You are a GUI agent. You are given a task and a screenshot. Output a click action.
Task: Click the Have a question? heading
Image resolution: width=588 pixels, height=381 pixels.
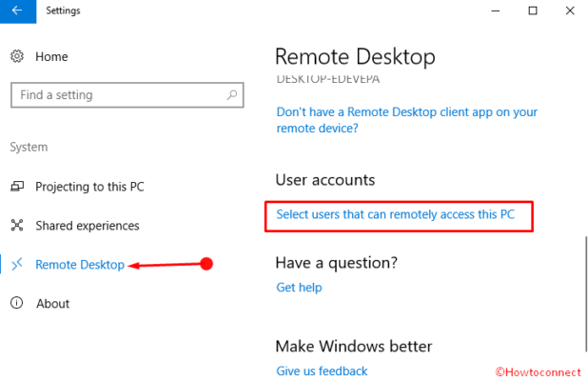coord(337,263)
